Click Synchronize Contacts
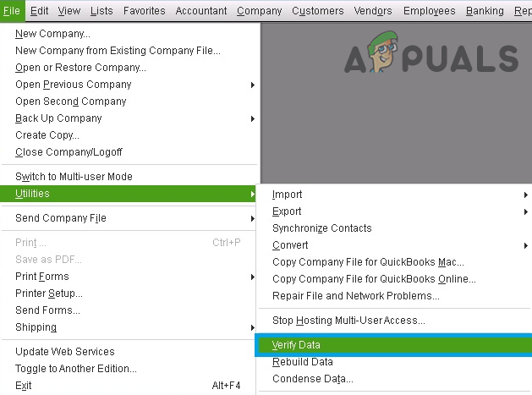This screenshot has height=395, width=532. tap(321, 228)
